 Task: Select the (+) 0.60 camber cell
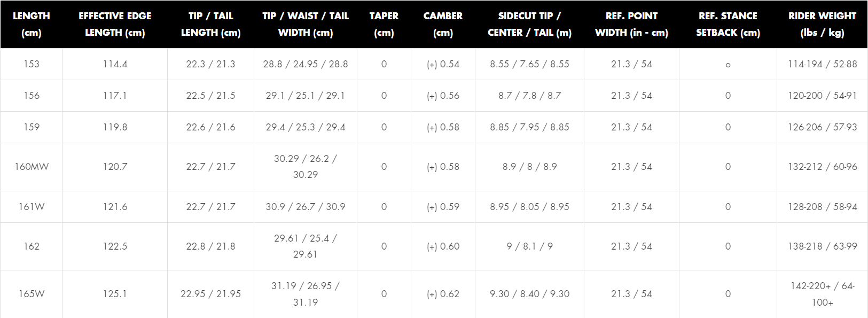click(x=443, y=246)
